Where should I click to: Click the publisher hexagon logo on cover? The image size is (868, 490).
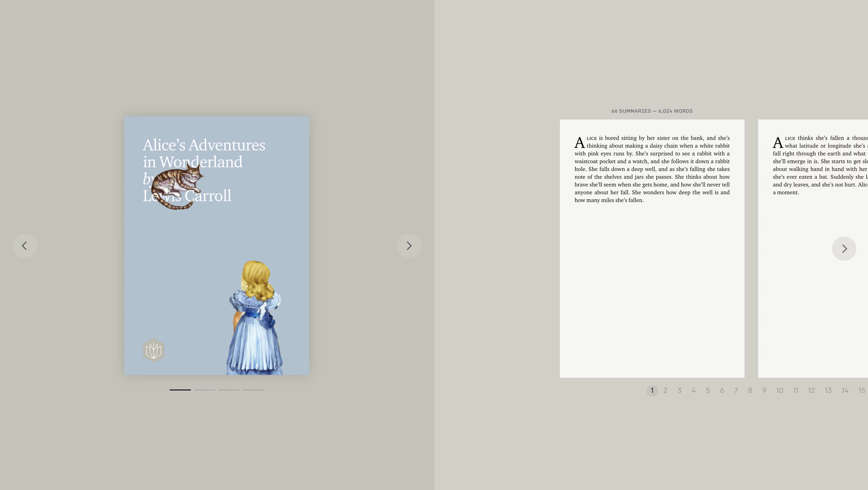point(154,350)
